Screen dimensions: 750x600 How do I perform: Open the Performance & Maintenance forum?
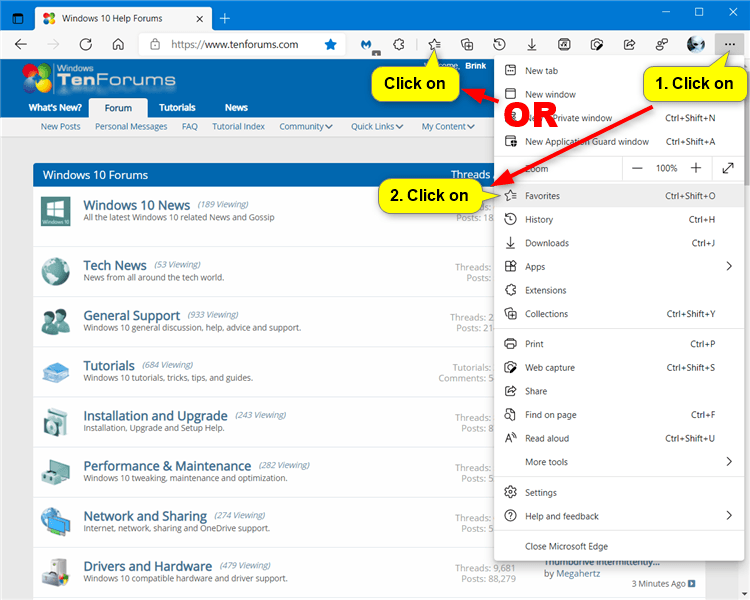coord(167,466)
